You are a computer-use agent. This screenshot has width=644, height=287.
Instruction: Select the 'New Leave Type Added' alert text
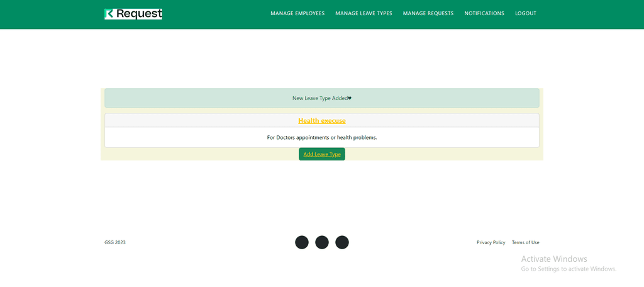tap(321, 98)
